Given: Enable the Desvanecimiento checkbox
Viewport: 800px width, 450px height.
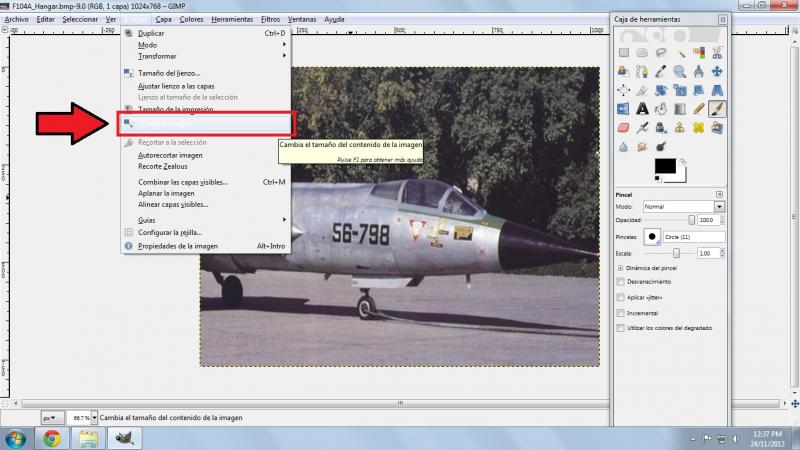Looking at the screenshot, I should (620, 282).
